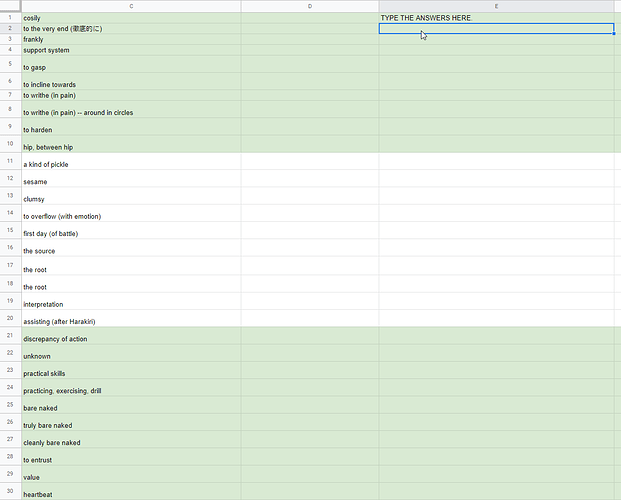
Task: Select the 'practical skills' cell
Action: (x=131, y=370)
